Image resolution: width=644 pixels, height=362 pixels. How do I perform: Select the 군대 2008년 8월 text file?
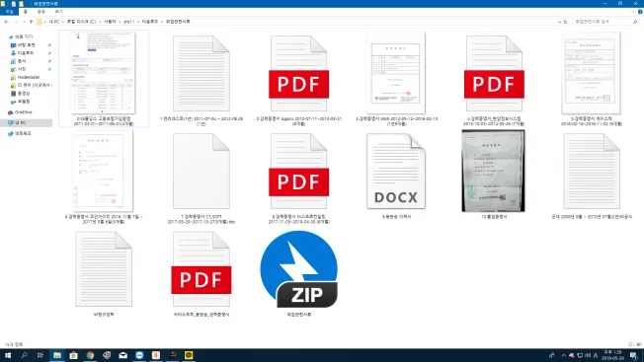(x=592, y=171)
